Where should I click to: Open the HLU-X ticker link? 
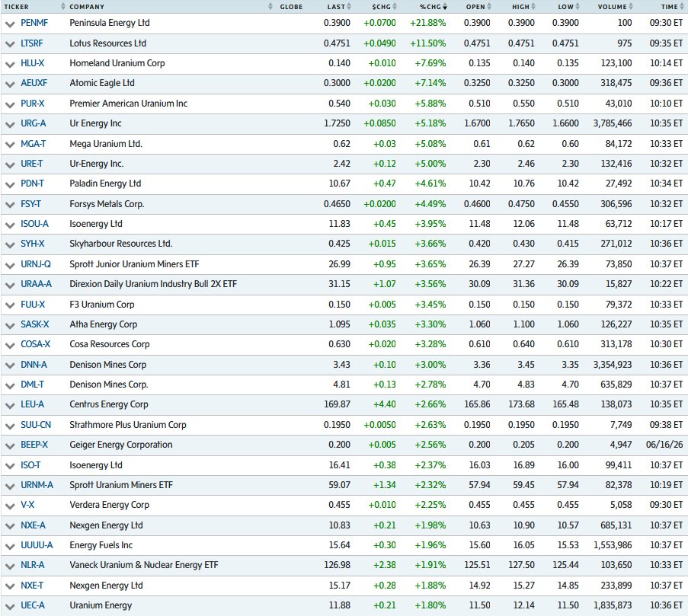[x=33, y=63]
